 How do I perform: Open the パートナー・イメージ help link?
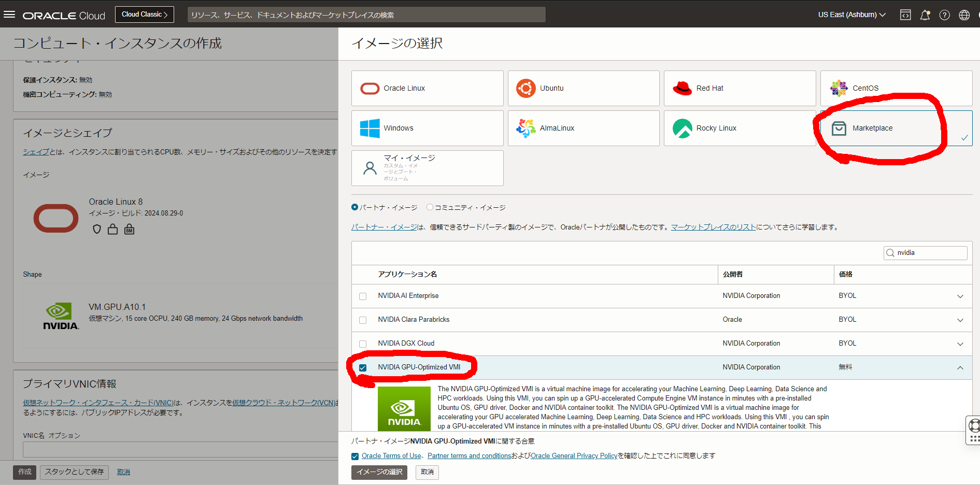coord(384,227)
